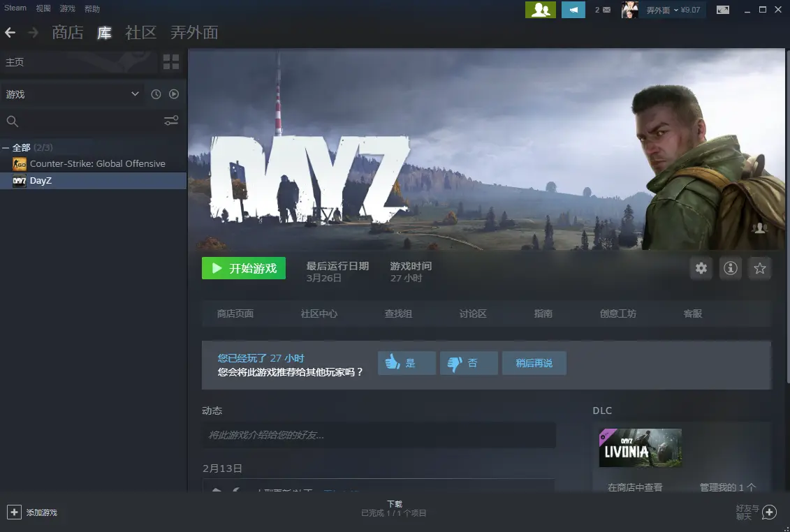Switch to Big Picture mode icon
The width and height of the screenshot is (790, 532).
722,10
